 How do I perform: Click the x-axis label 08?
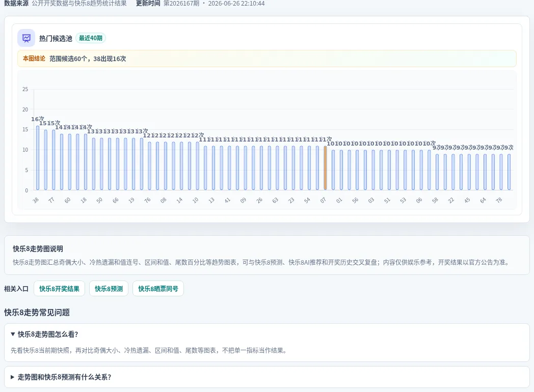click(x=164, y=200)
